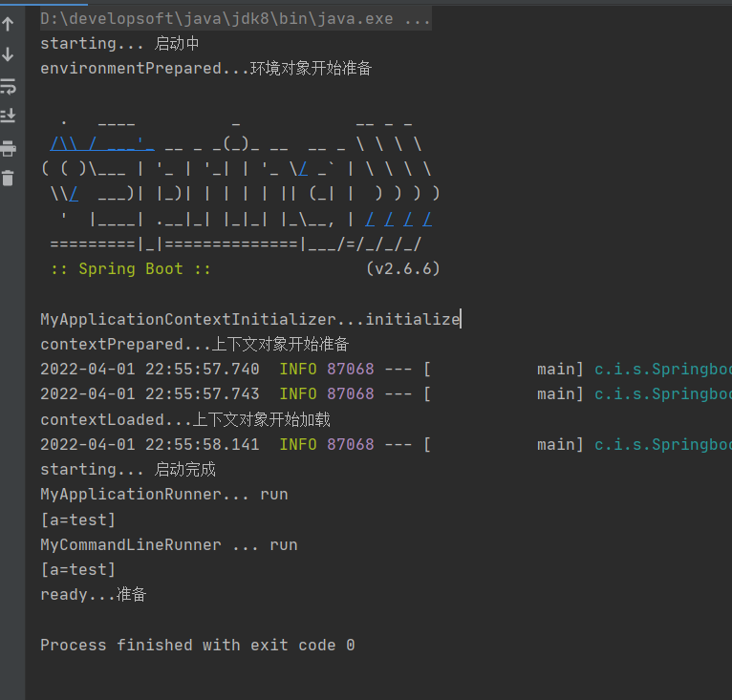Click the log line timestamped 22:55:57.740

(x=386, y=370)
